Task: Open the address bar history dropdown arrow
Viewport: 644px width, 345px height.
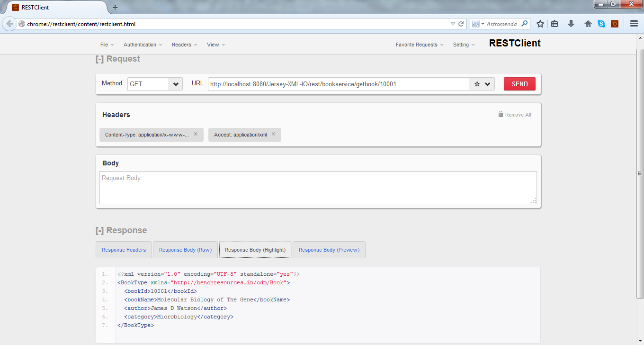Action: [453, 24]
